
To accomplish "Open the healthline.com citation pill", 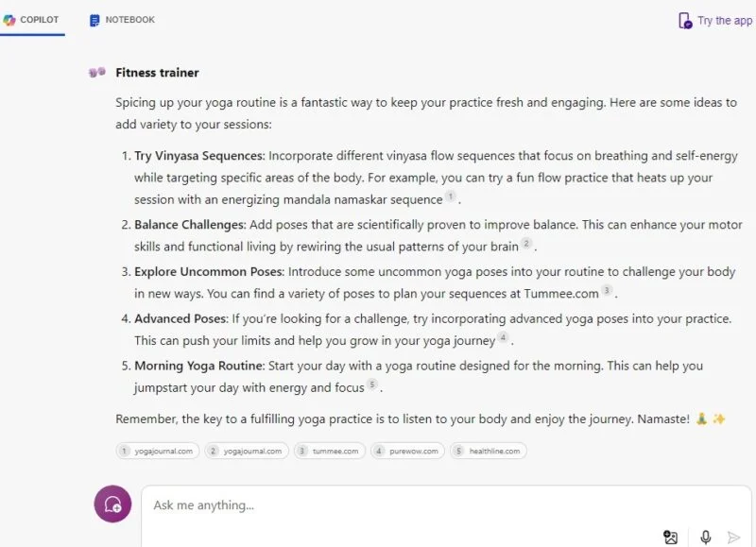I will tap(489, 452).
